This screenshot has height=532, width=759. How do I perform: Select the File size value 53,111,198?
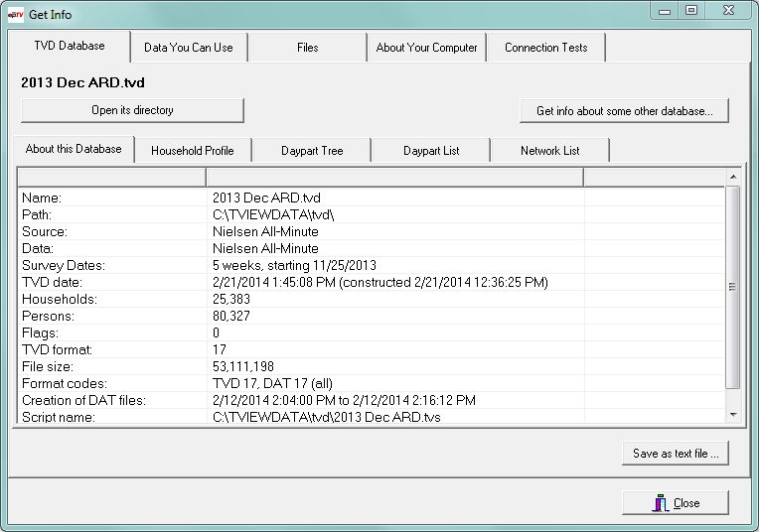243,366
